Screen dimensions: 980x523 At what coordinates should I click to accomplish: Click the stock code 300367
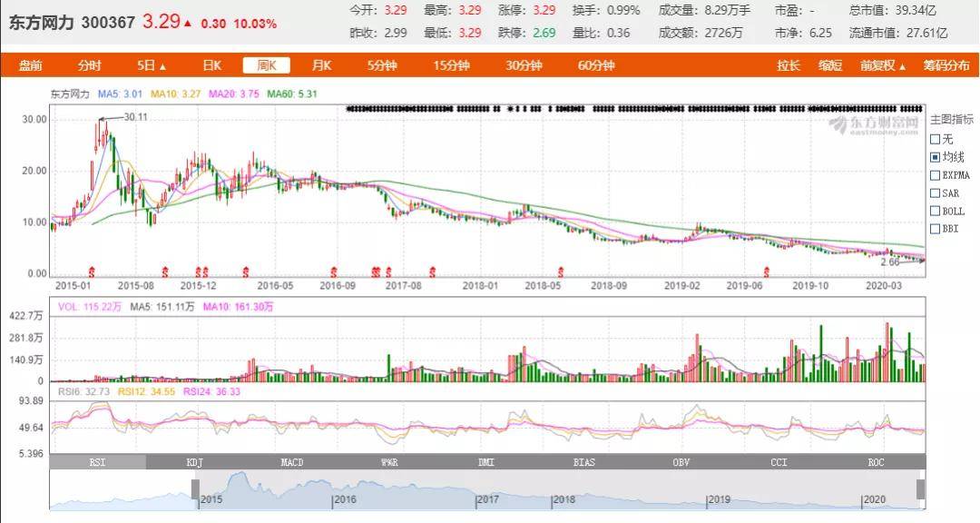pos(108,23)
